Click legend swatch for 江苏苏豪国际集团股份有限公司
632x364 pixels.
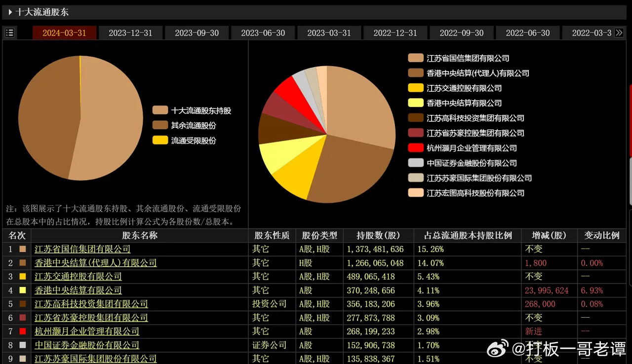click(416, 178)
